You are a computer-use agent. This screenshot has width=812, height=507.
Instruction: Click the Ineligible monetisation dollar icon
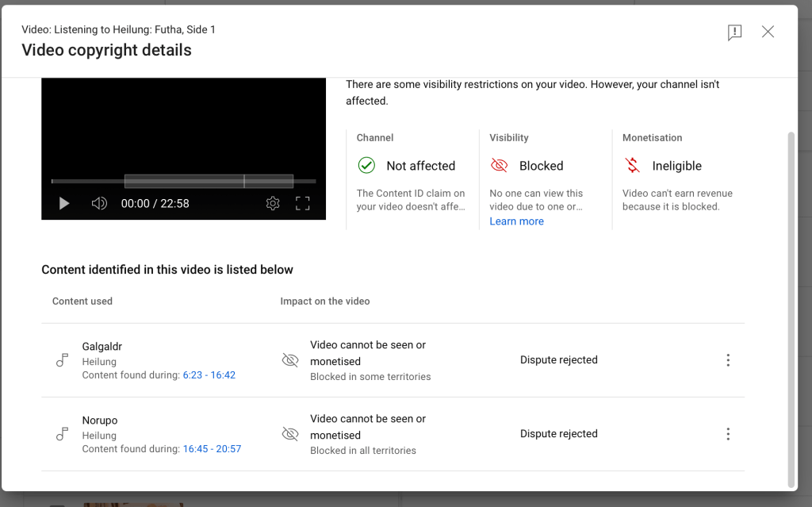point(632,166)
